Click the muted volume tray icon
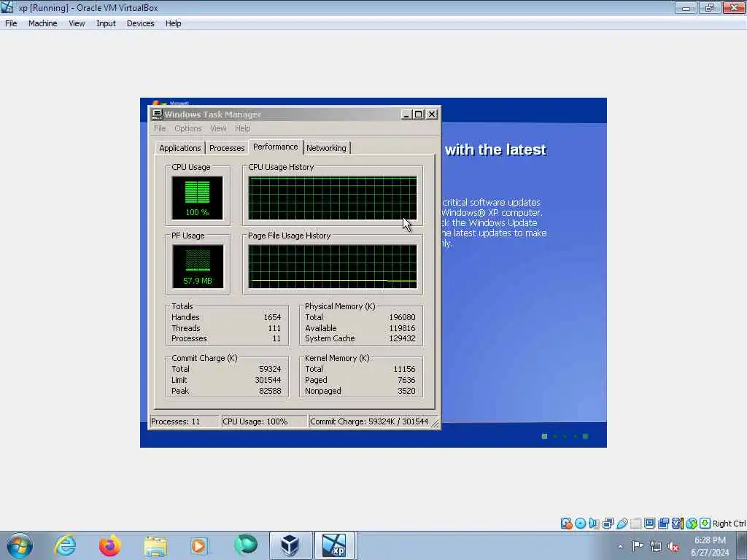Screen dimensions: 747x560 click(x=673, y=546)
